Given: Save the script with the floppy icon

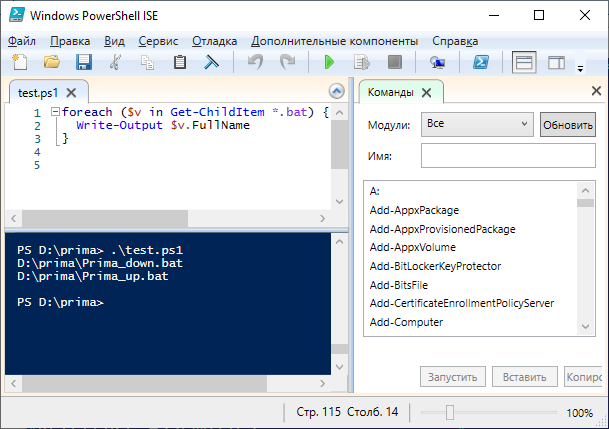Looking at the screenshot, I should (84, 63).
